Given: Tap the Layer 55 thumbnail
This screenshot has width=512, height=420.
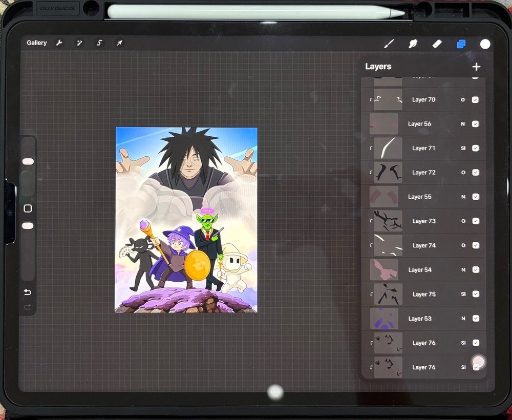Looking at the screenshot, I should 383,197.
